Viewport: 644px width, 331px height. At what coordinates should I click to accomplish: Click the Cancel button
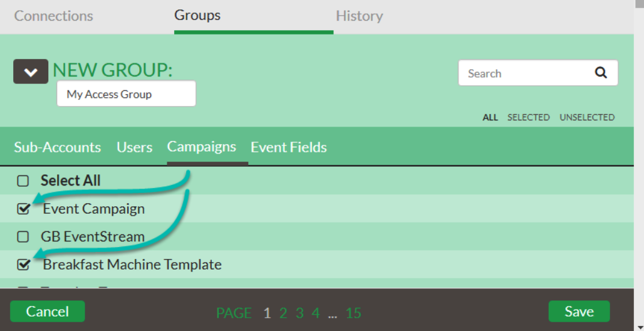[48, 312]
